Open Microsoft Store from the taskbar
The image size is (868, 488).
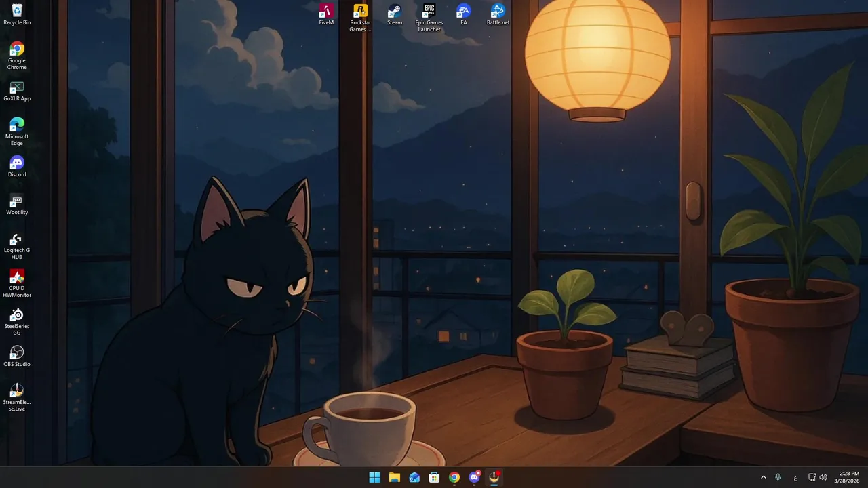434,477
